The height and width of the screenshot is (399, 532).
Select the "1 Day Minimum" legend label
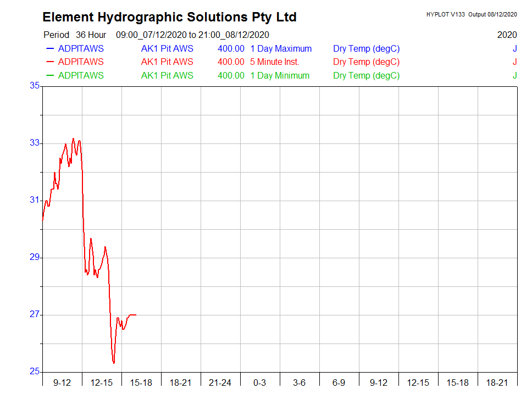[280, 76]
